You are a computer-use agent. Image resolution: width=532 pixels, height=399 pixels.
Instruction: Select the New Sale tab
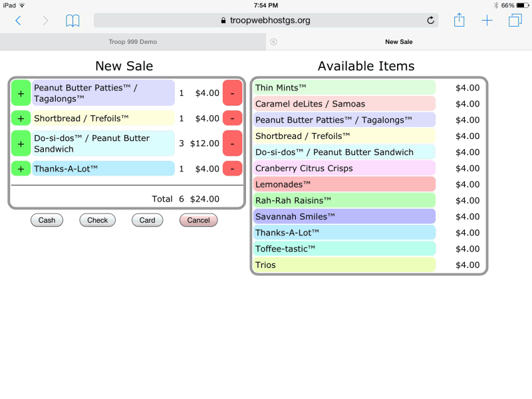399,42
